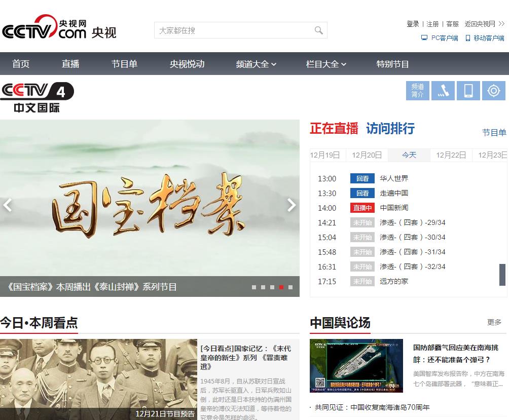Click 未开始 label for 渗透 29/34

(362, 222)
